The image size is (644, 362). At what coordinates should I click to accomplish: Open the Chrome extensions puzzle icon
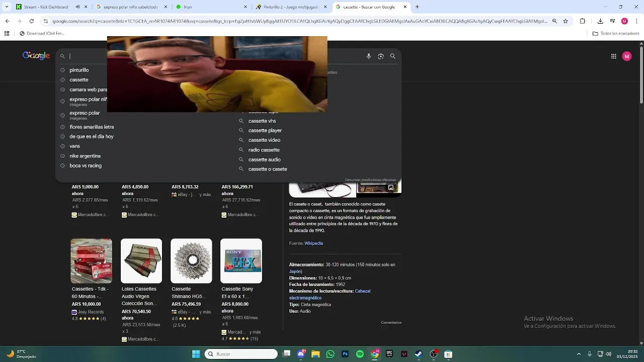(x=583, y=21)
